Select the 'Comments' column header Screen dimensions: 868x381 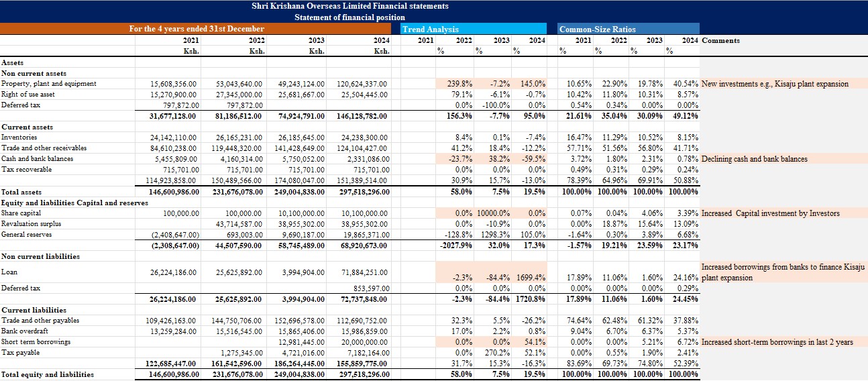pyautogui.click(x=721, y=40)
